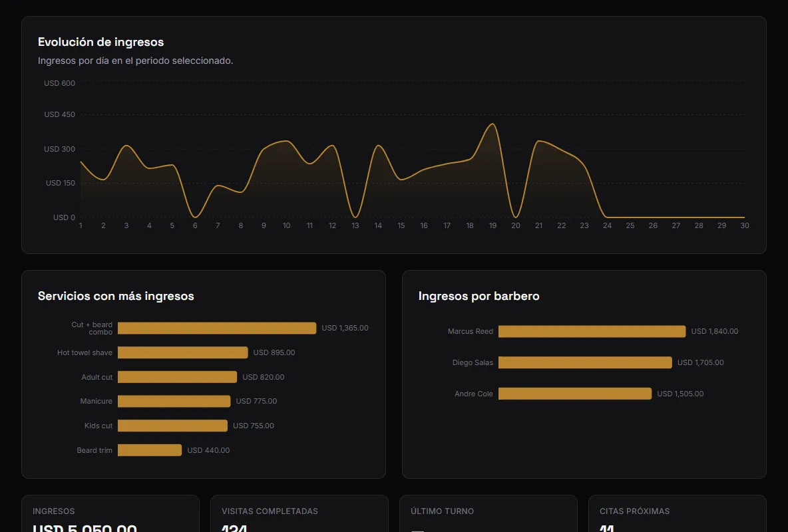Click the "Ingresos por día en el periodo seleccionado." subtitle
This screenshot has width=788, height=532.
tap(136, 61)
